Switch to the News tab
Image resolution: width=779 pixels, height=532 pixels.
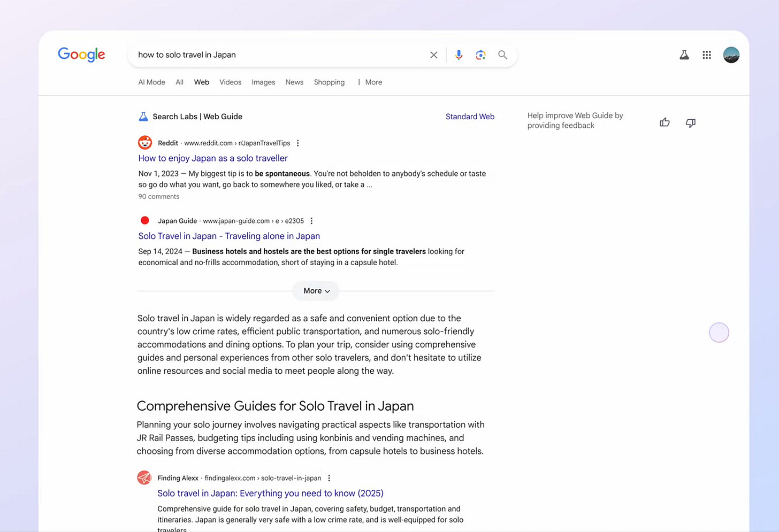[x=294, y=82]
